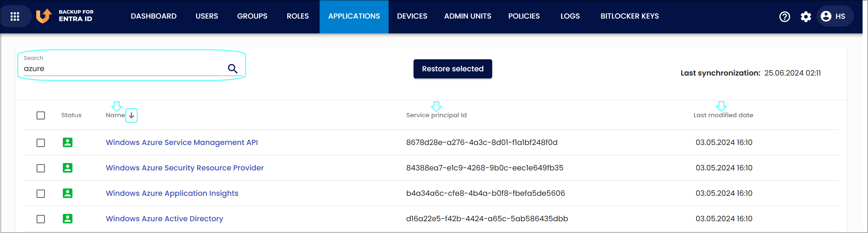Check the Windows Azure Active Directory row

point(41,219)
